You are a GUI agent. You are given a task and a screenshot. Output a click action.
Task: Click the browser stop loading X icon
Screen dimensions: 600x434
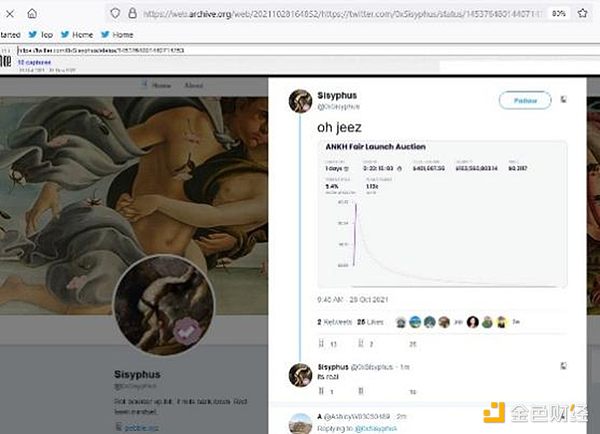point(10,14)
